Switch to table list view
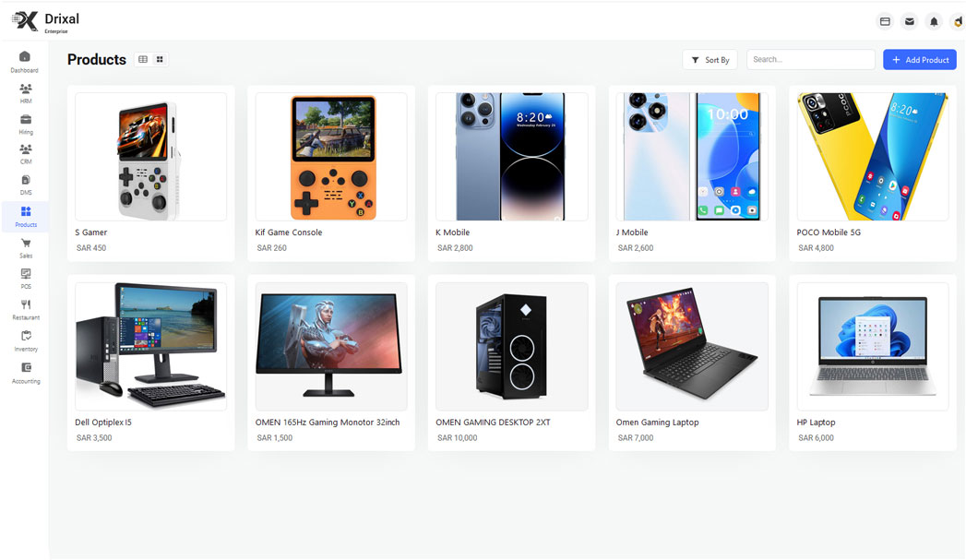The height and width of the screenshot is (560, 966). pos(143,59)
